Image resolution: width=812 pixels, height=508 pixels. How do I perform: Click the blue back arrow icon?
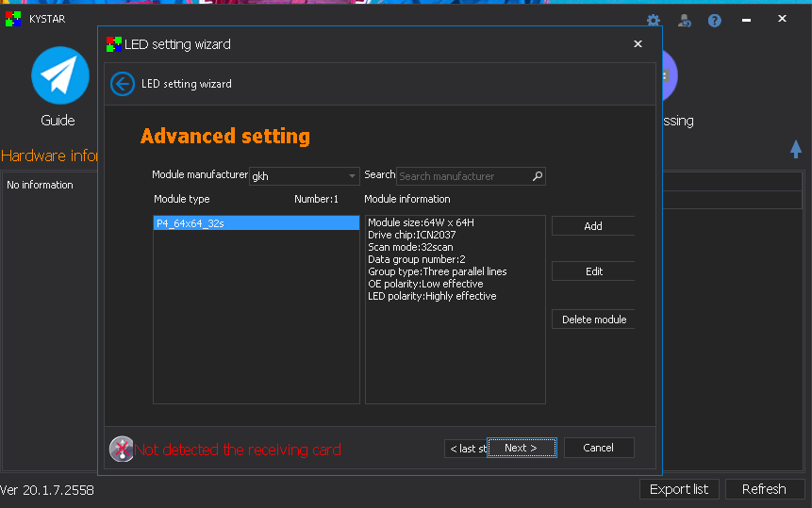122,84
